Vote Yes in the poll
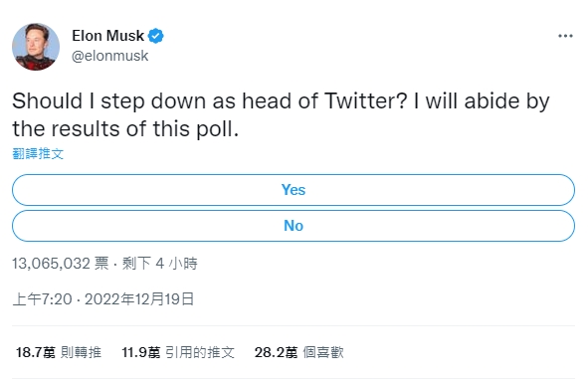The height and width of the screenshot is (381, 588). pyautogui.click(x=294, y=190)
